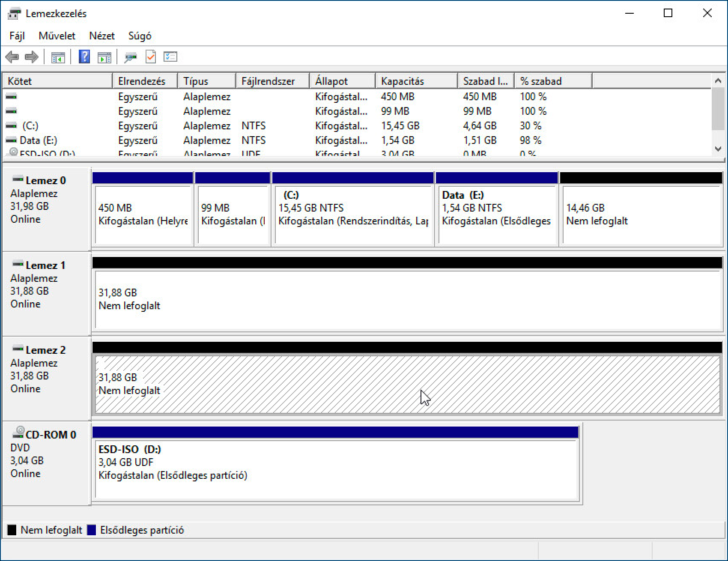The height and width of the screenshot is (561, 728).
Task: Click the Forward arrow toolbar icon
Action: pos(32,57)
